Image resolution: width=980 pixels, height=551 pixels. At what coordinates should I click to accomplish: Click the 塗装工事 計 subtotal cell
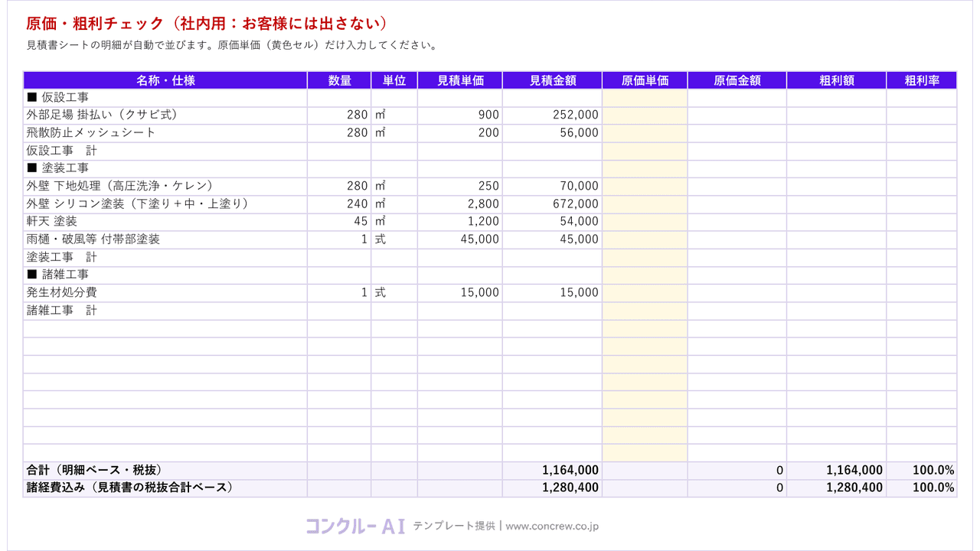pos(165,257)
